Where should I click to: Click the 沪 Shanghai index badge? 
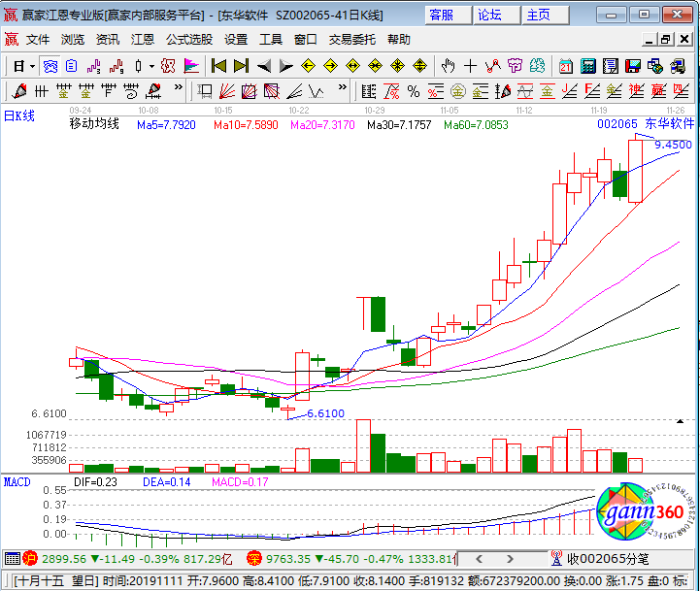pyautogui.click(x=30, y=558)
